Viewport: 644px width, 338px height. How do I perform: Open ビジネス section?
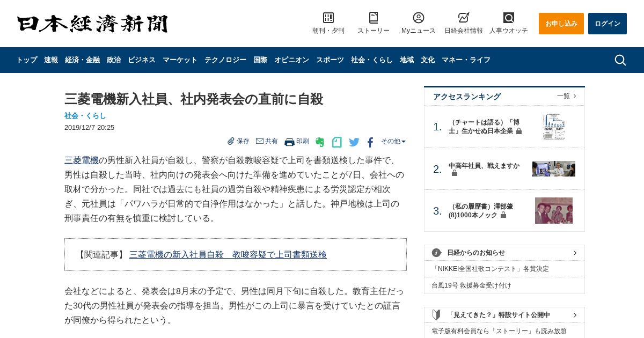(142, 60)
